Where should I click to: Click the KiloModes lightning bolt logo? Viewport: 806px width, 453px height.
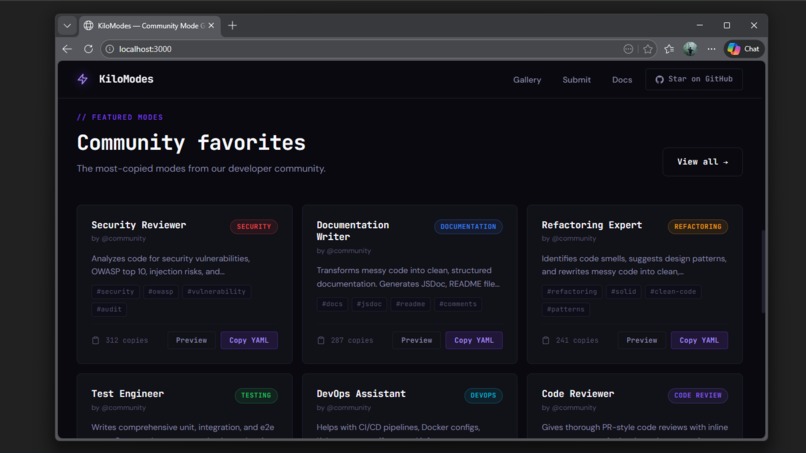click(x=82, y=79)
